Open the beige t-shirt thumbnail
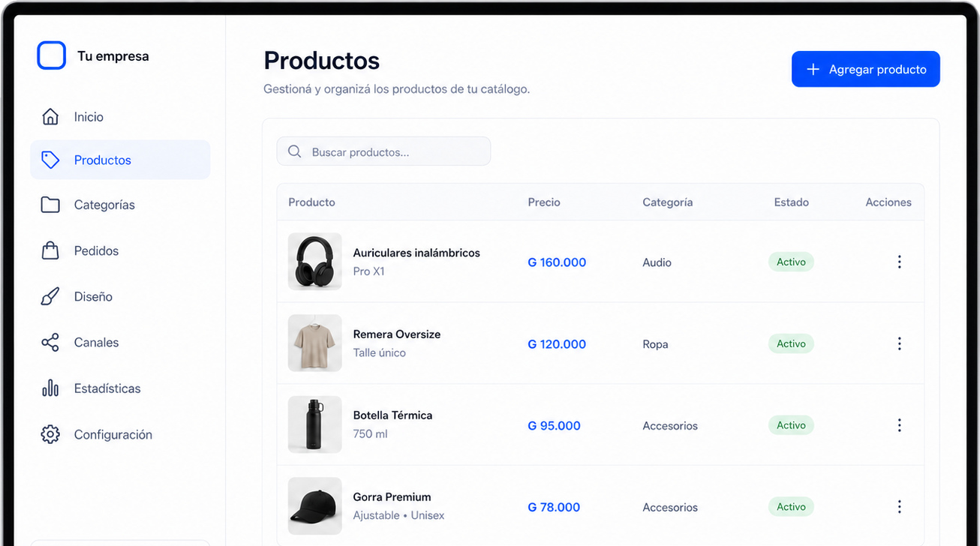 point(314,343)
